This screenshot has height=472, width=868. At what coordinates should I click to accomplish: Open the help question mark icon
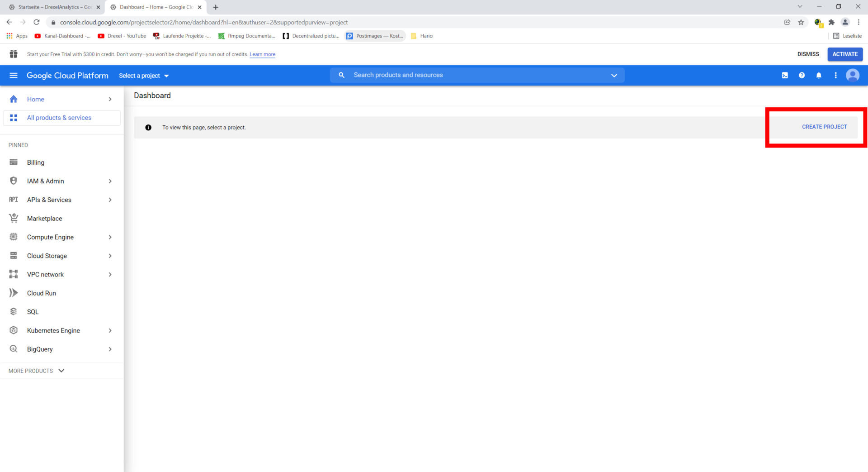(x=802, y=76)
